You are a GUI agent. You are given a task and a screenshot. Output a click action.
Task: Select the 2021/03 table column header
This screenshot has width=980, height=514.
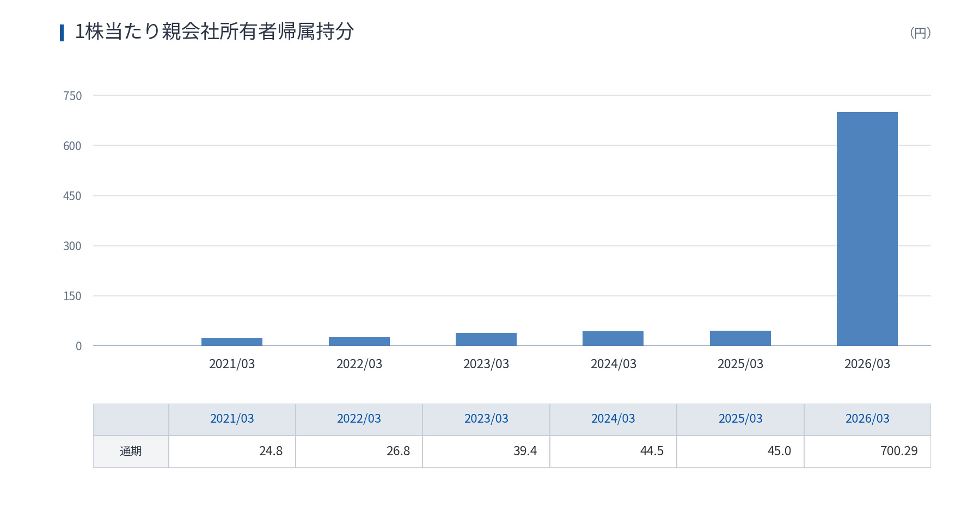point(232,419)
